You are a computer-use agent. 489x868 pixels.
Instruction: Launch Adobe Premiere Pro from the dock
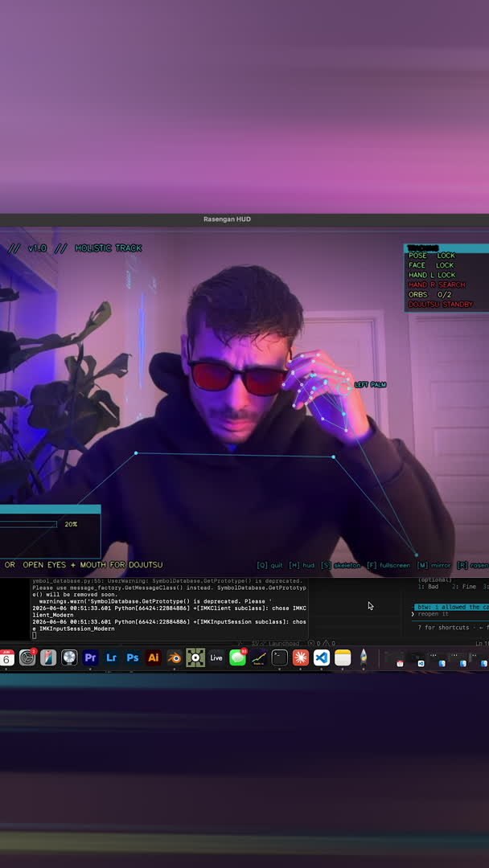90,657
